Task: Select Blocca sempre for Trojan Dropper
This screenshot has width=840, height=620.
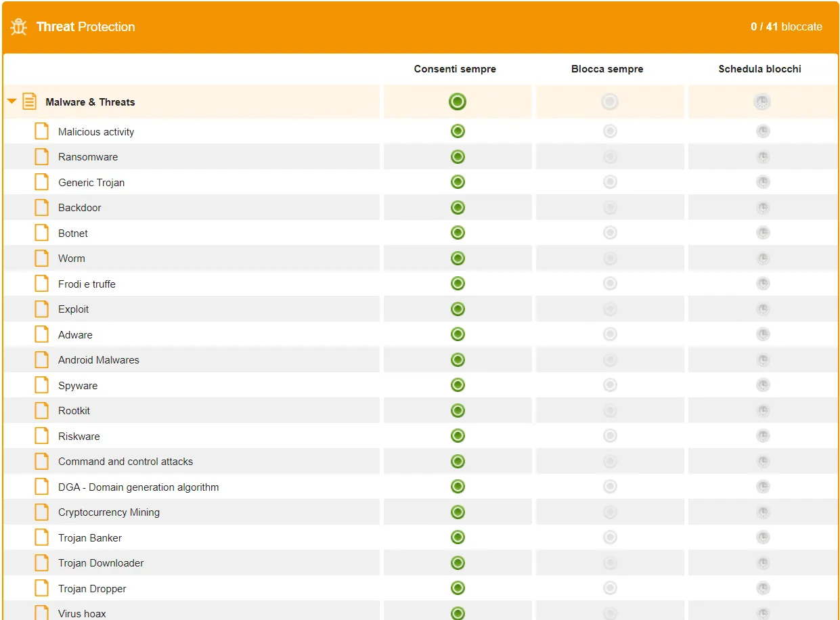Action: [610, 588]
